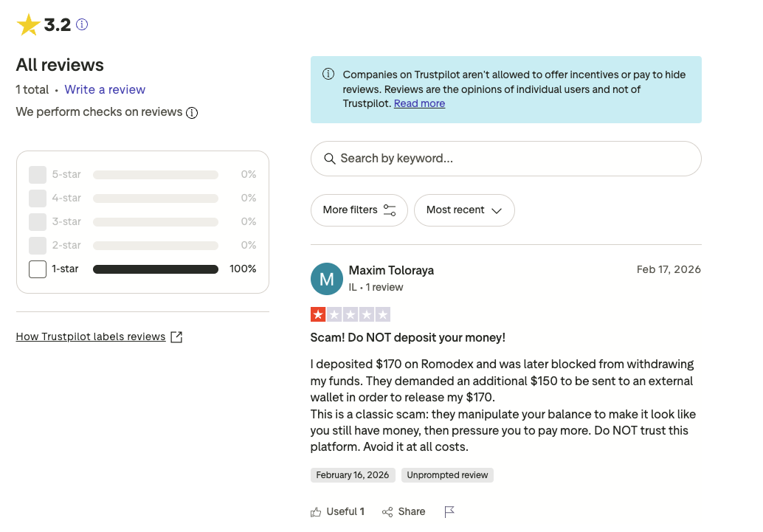763x532 pixels.
Task: Click the Unprompted review label tag
Action: pyautogui.click(x=447, y=475)
